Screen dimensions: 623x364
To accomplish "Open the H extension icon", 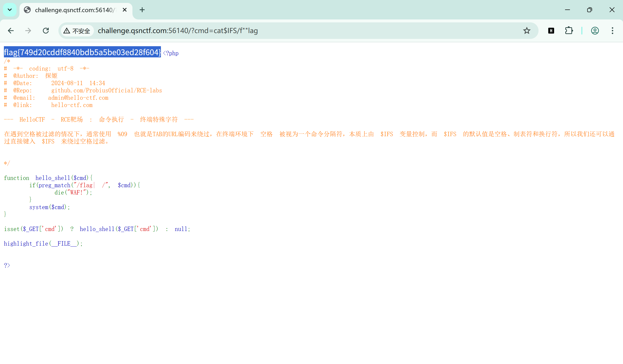I will [x=551, y=31].
